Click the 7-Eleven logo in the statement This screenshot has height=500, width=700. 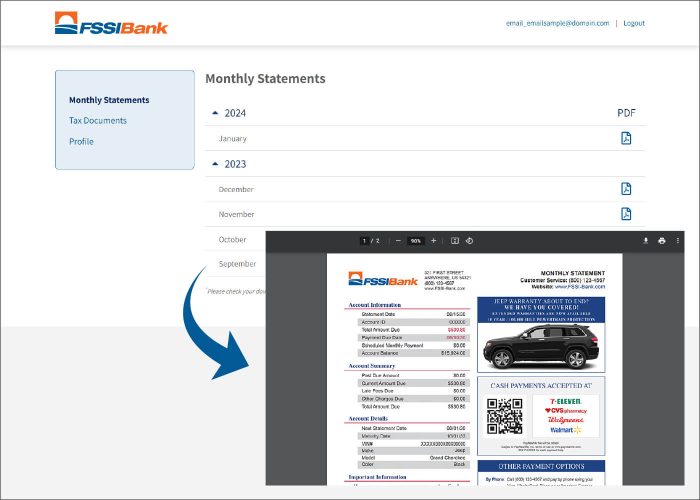[x=565, y=401]
